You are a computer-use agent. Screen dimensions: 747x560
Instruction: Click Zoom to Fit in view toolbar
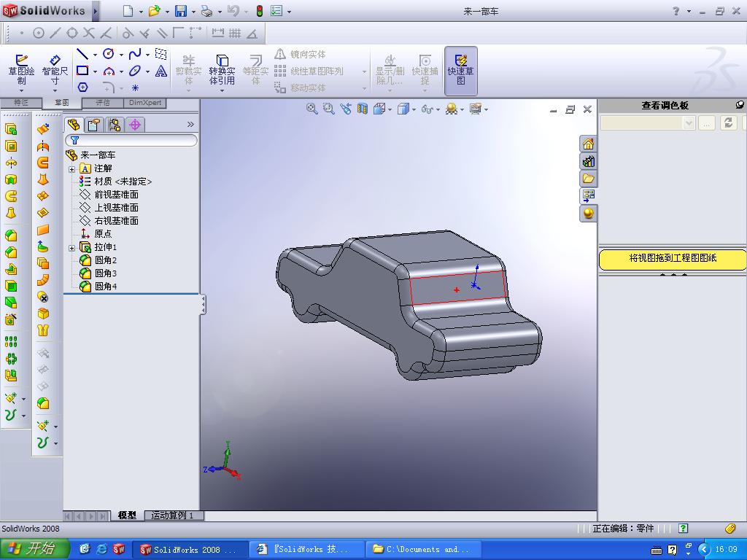(311, 109)
